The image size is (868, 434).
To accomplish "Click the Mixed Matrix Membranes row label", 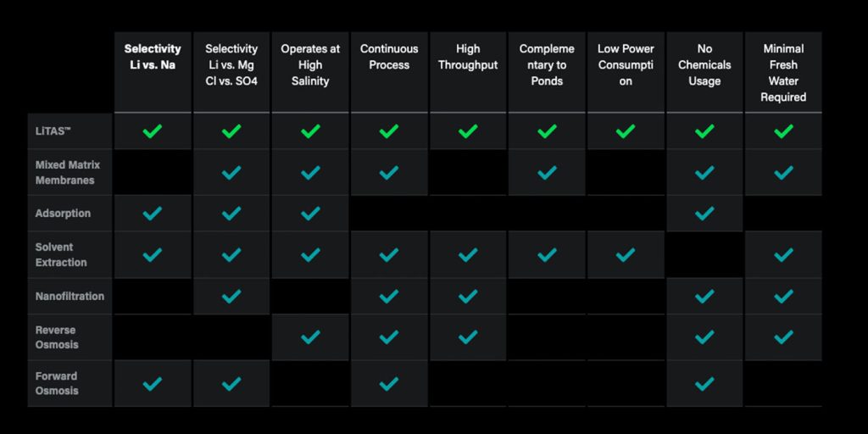I will [65, 173].
